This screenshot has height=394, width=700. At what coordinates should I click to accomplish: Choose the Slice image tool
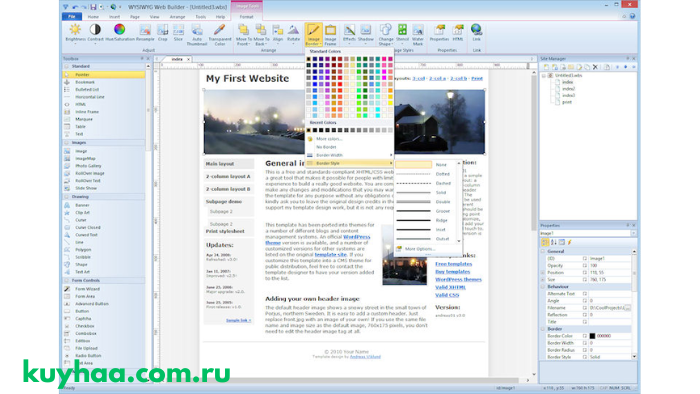click(x=178, y=33)
